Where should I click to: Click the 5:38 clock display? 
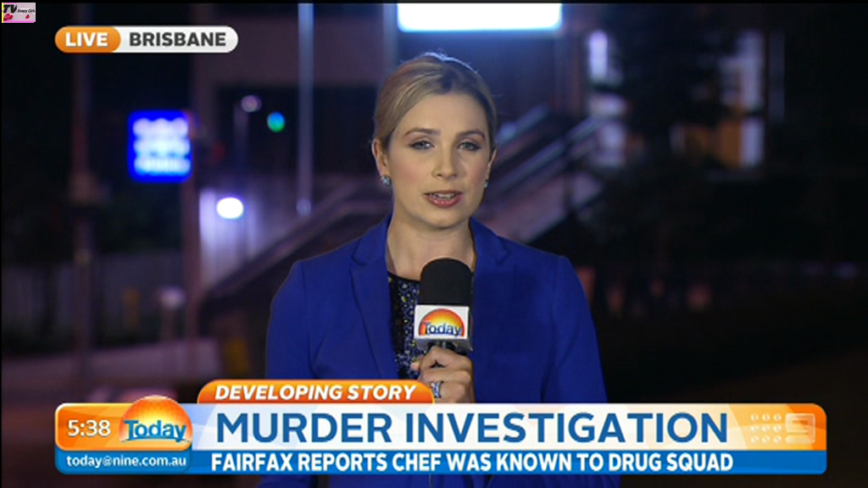(x=89, y=429)
